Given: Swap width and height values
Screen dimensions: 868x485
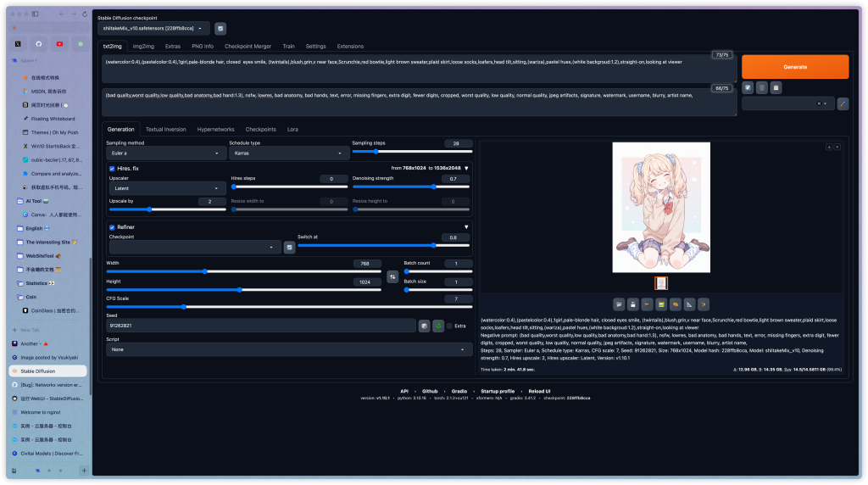Looking at the screenshot, I should (392, 276).
